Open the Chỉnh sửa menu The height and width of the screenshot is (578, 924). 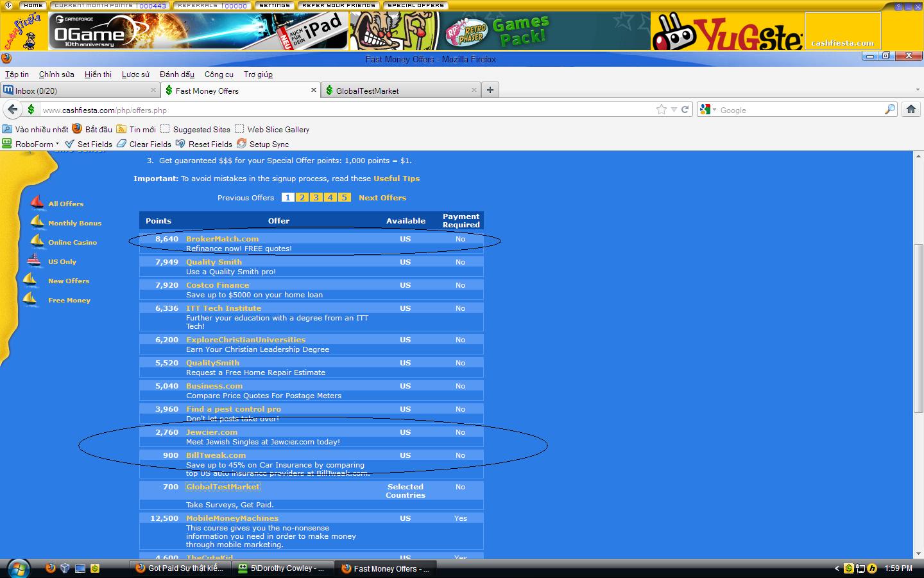point(56,74)
